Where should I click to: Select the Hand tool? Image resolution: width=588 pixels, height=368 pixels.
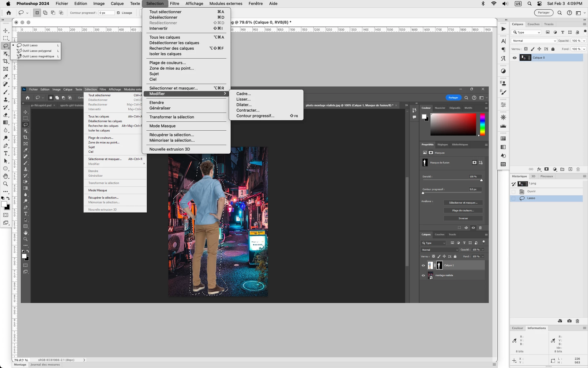tap(6, 176)
